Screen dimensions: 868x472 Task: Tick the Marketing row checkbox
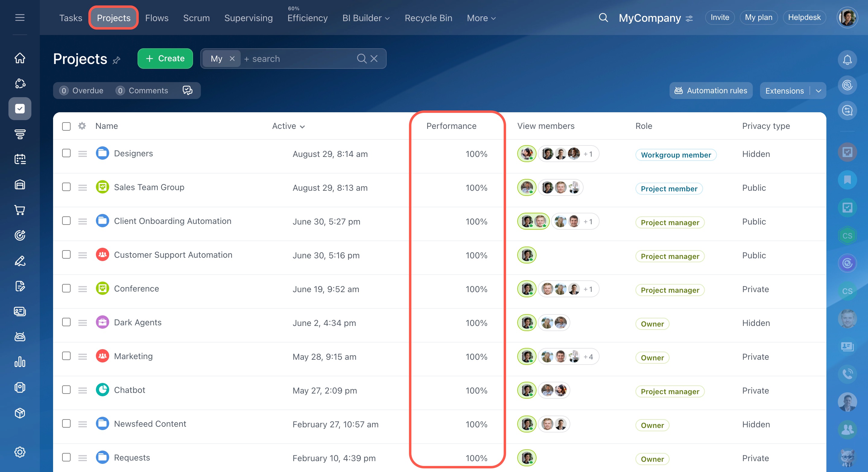[66, 356]
